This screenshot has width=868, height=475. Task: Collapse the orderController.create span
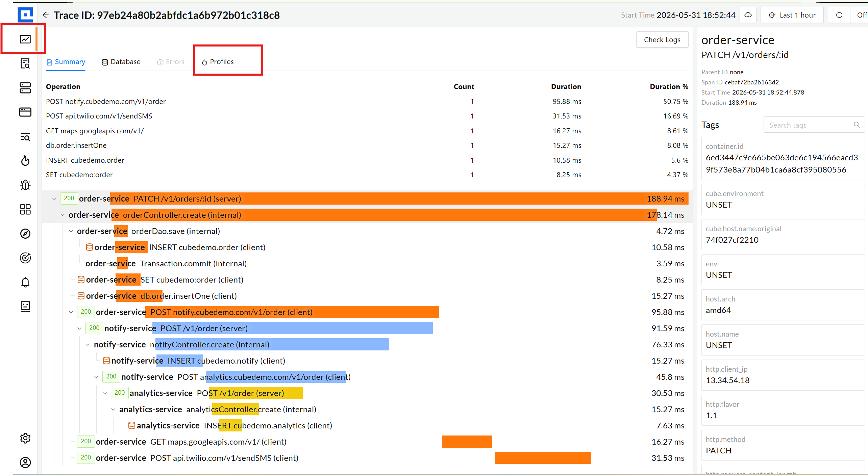point(63,215)
